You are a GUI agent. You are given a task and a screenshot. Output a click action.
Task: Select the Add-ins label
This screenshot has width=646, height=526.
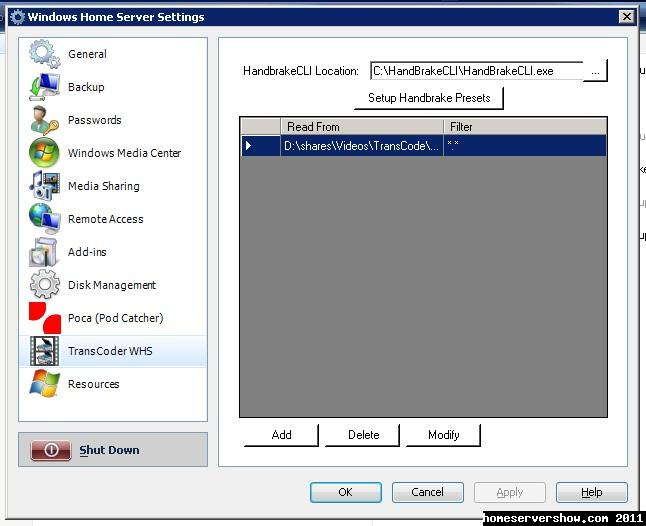pos(87,252)
